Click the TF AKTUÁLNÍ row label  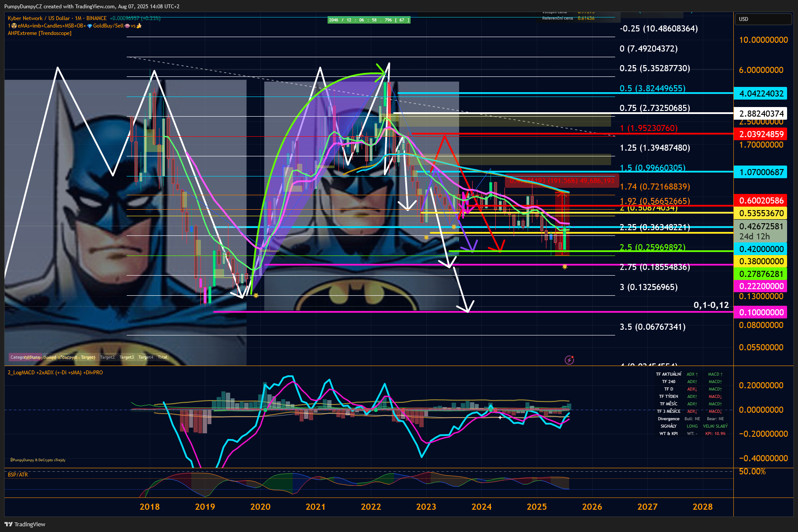668,374
